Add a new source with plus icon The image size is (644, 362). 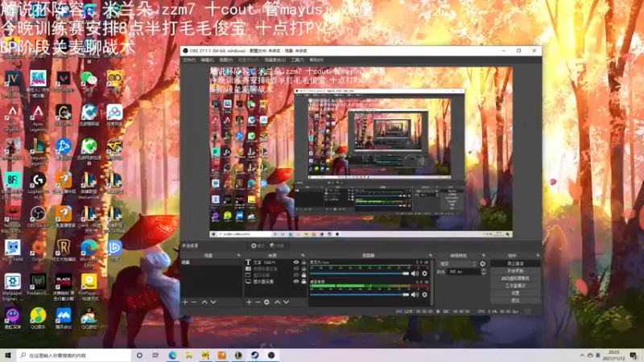point(249,302)
